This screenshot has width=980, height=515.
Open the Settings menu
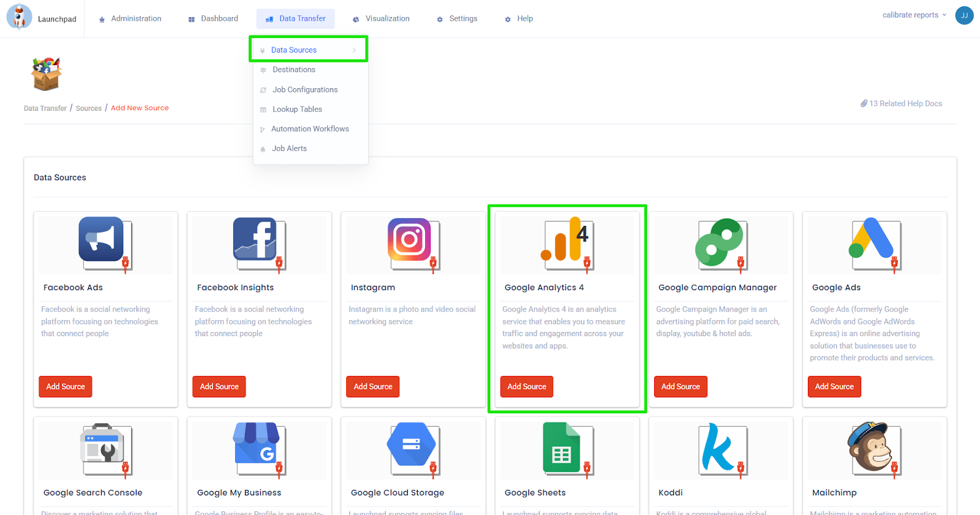[457, 18]
